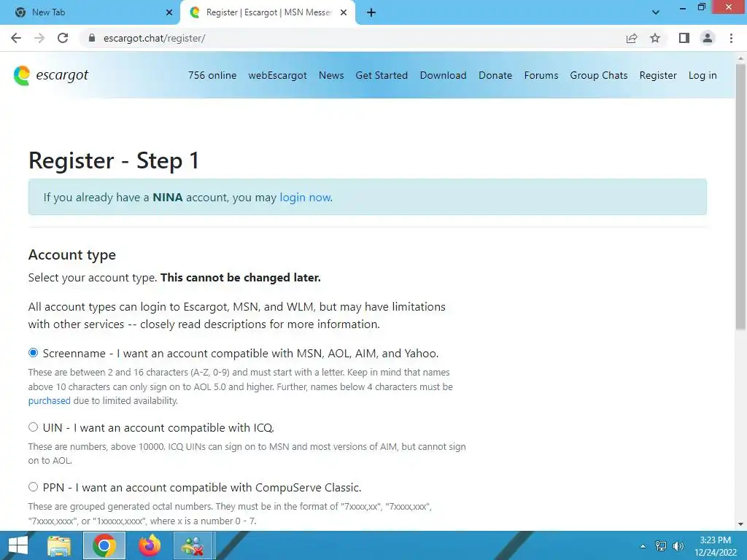Click the escargot logo
Viewport: 747px width, 560px height.
click(51, 75)
